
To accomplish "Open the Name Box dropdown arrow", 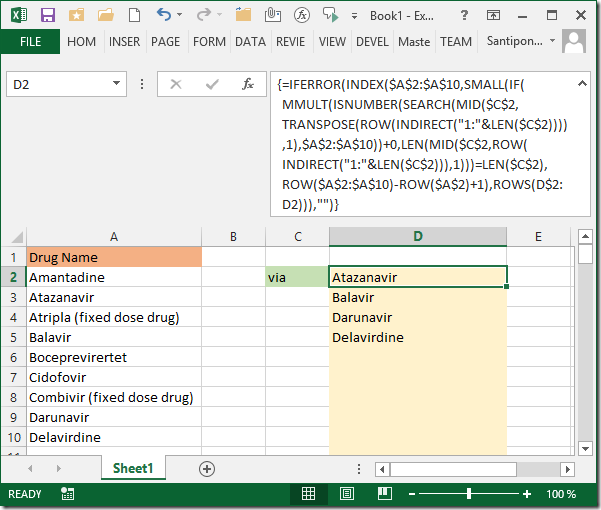I will click(x=117, y=83).
